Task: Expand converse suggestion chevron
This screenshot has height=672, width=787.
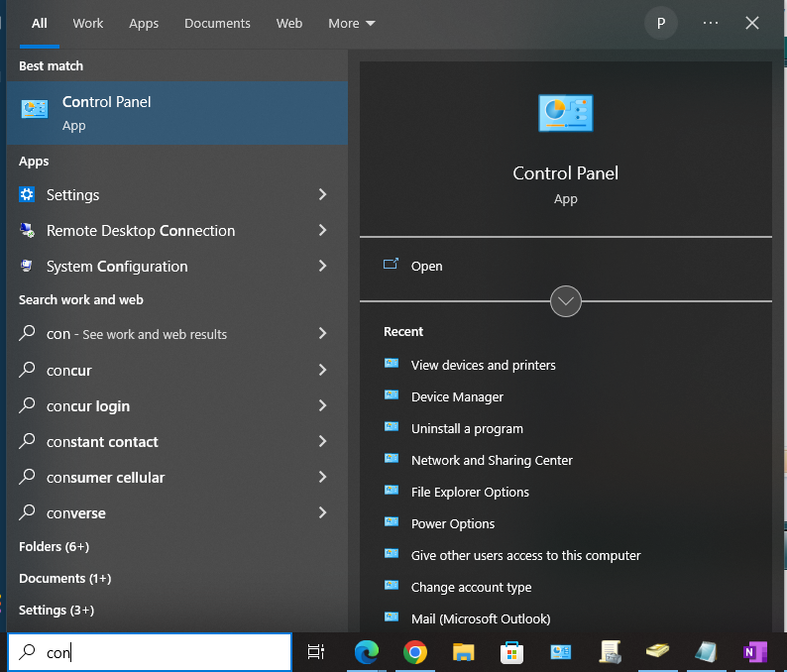Action: pyautogui.click(x=323, y=512)
